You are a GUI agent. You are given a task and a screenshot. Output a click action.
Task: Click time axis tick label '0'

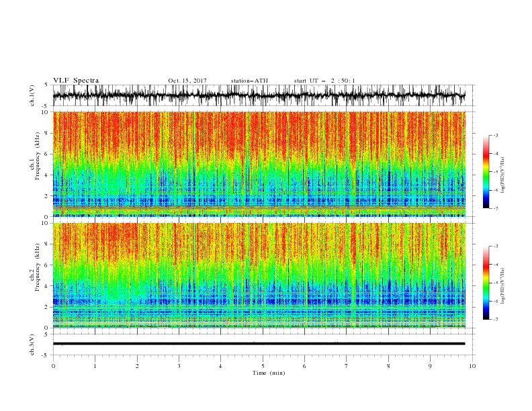point(53,366)
